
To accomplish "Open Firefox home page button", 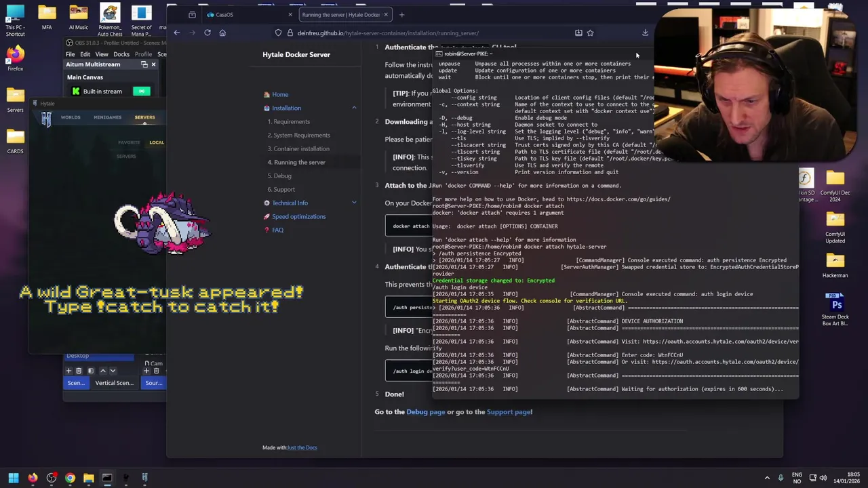I will click(222, 33).
